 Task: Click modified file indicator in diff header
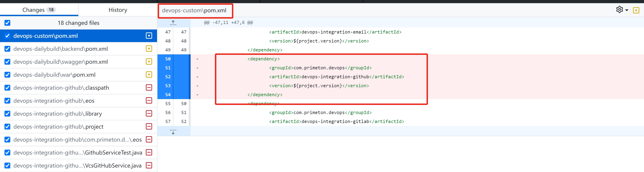point(636,10)
